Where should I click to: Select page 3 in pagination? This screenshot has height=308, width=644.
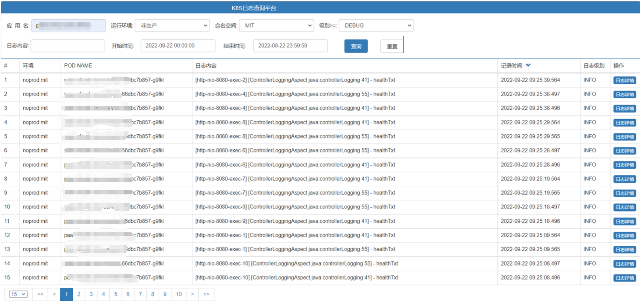(x=91, y=294)
